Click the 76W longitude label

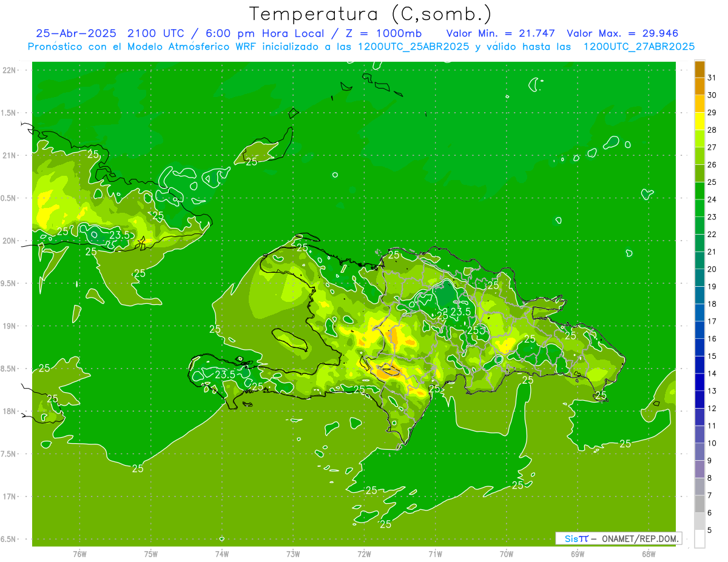click(79, 554)
